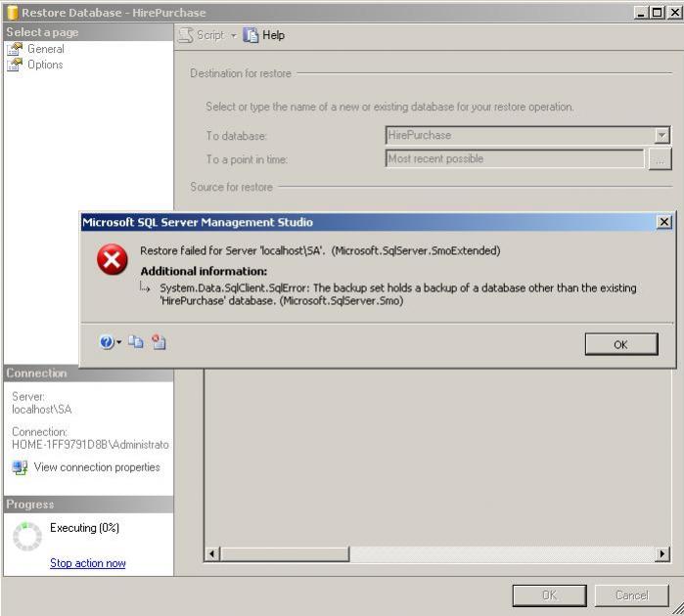Click the connection properties icon
This screenshot has width=684, height=616.
pos(21,467)
